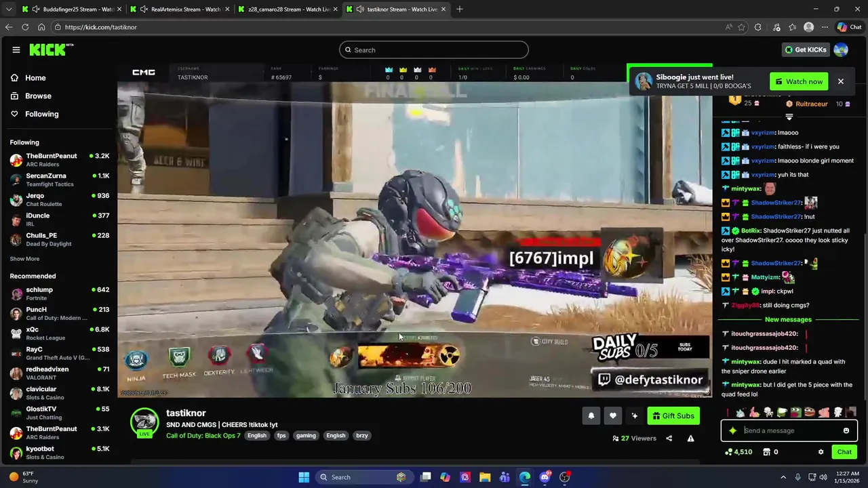868x488 pixels.
Task: Open xQc recommended channel
Action: tap(59, 333)
